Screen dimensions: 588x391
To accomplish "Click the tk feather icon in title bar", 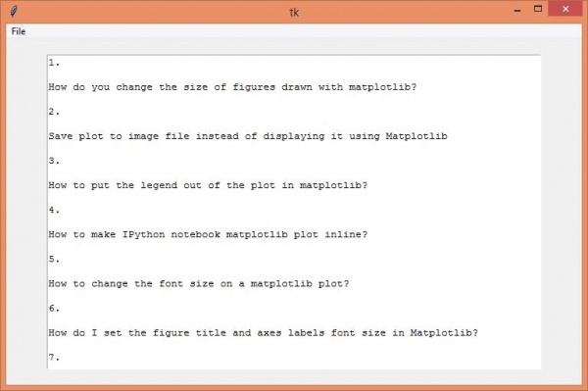I will click(x=14, y=11).
